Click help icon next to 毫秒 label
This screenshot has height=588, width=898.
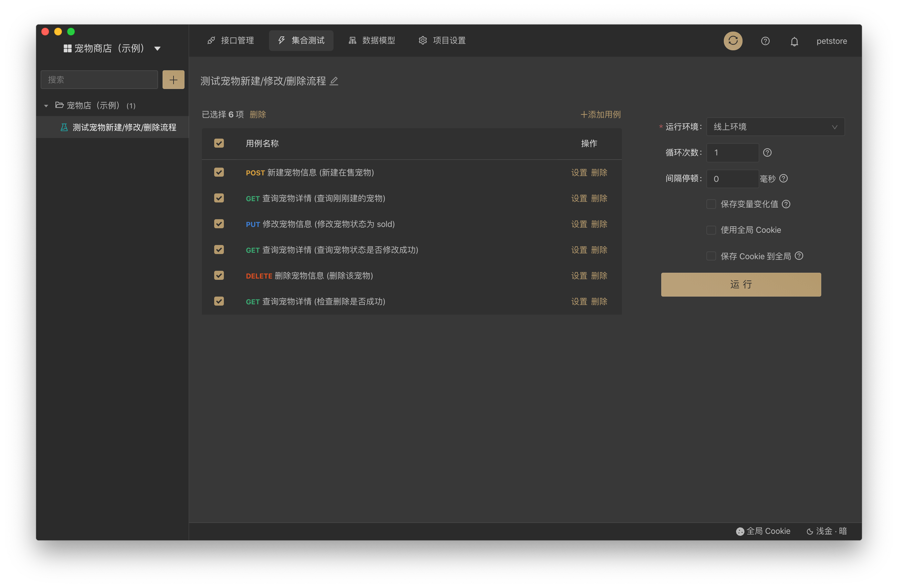[x=783, y=178]
